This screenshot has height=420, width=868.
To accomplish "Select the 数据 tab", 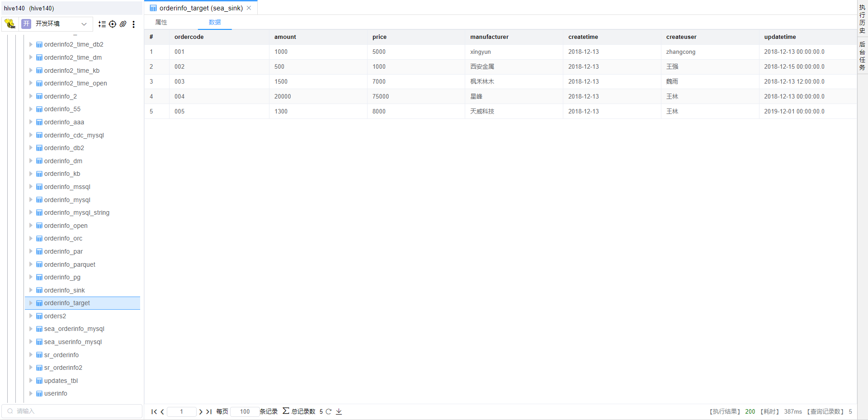I will (215, 22).
